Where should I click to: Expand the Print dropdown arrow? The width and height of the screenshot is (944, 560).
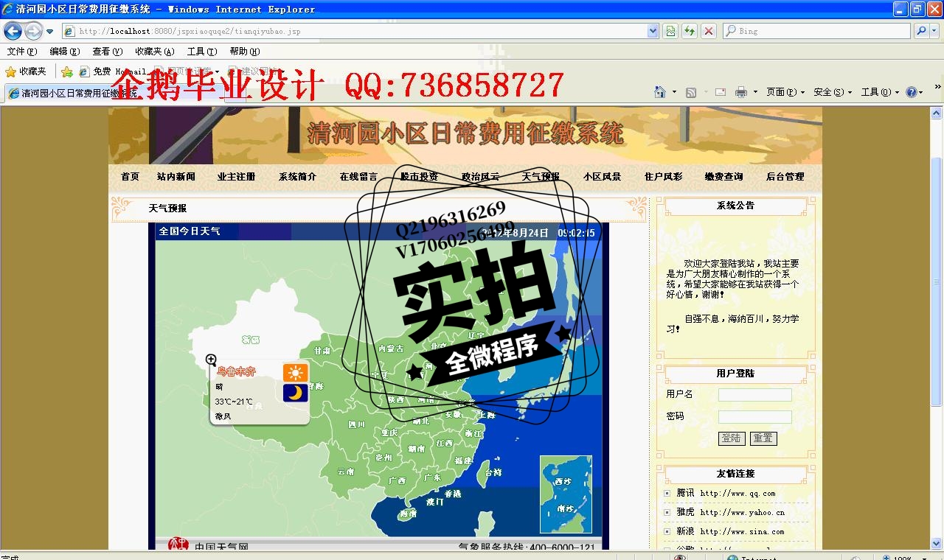755,92
